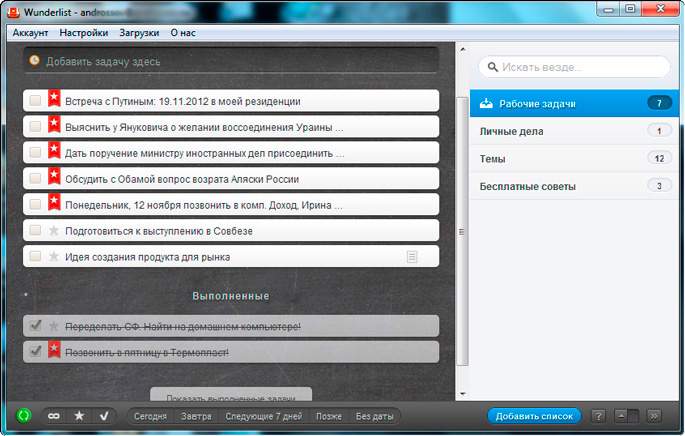685x436 pixels.
Task: Open the 'Аккаунт' menu
Action: click(30, 33)
